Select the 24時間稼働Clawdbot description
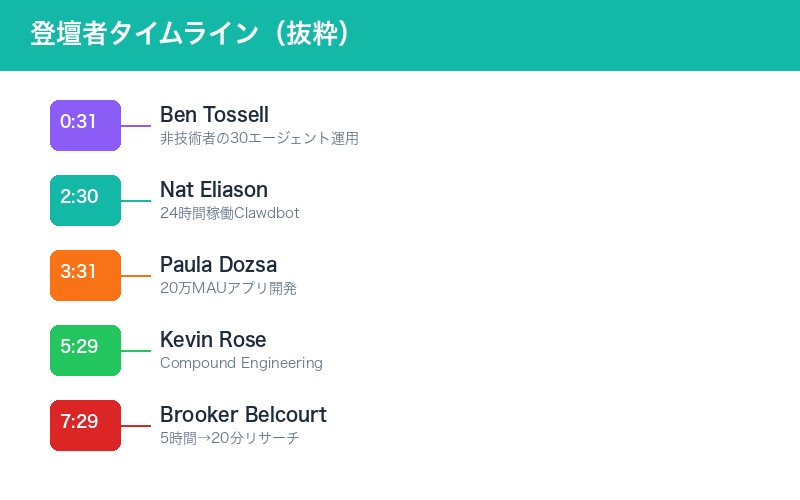800x500 pixels. 230,213
